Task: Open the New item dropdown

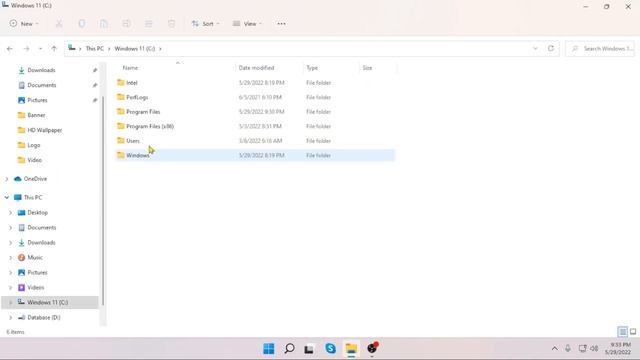Action: click(24, 24)
